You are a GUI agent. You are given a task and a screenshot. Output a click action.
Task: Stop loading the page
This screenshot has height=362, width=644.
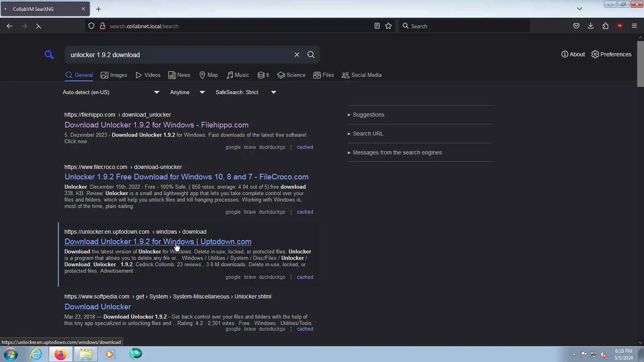click(x=39, y=26)
